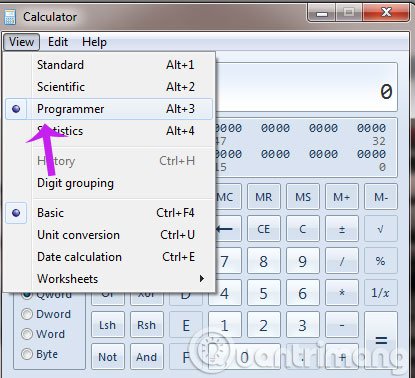
Task: Click digit 4 key
Action: (x=228, y=293)
